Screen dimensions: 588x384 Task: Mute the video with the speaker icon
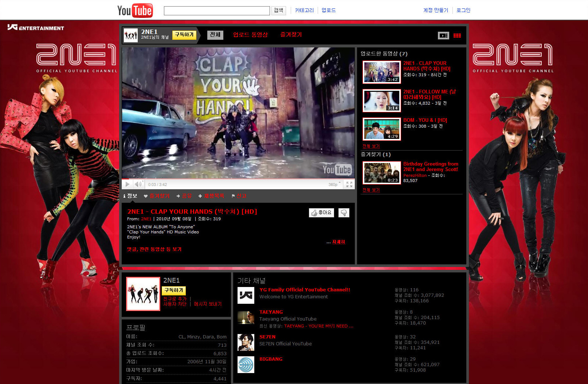point(138,184)
